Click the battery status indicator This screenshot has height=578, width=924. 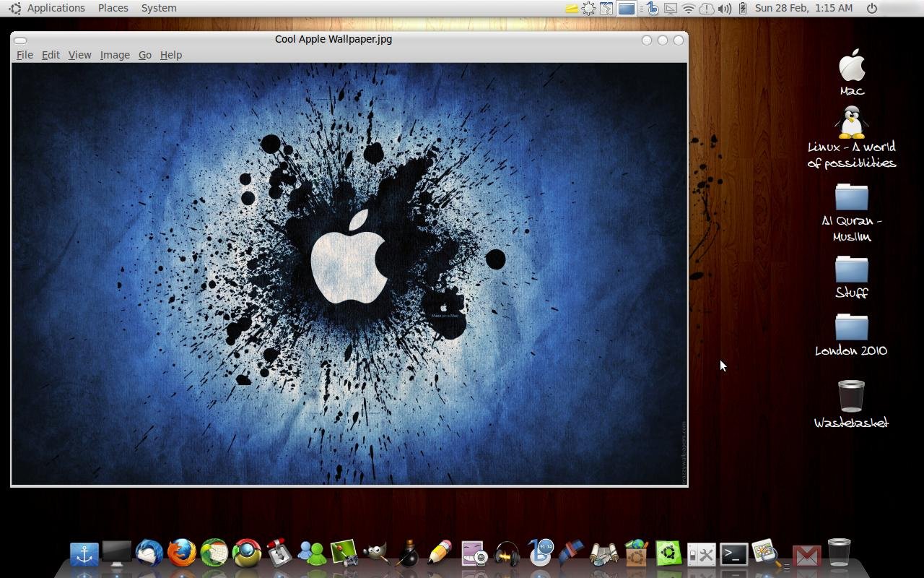[742, 9]
